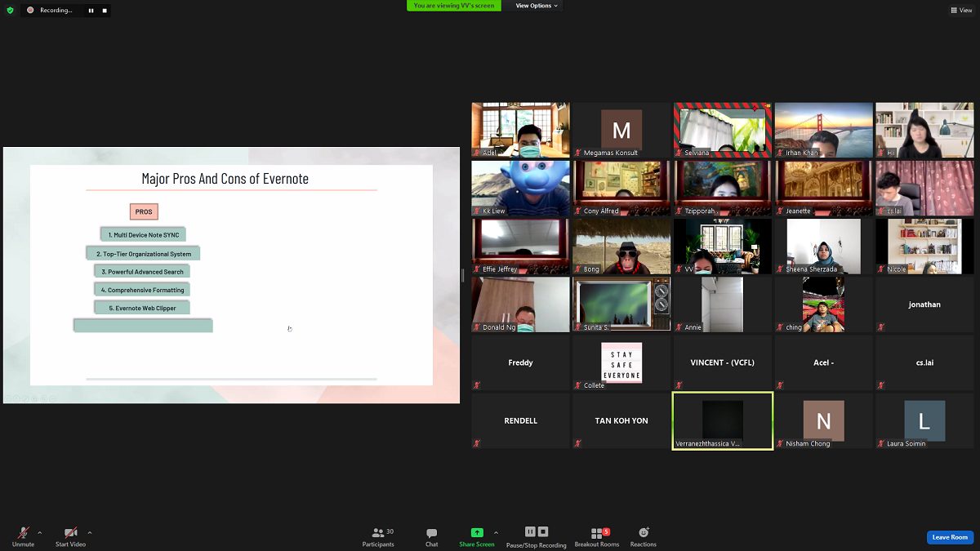Select Nicole's video tile

pos(924,246)
